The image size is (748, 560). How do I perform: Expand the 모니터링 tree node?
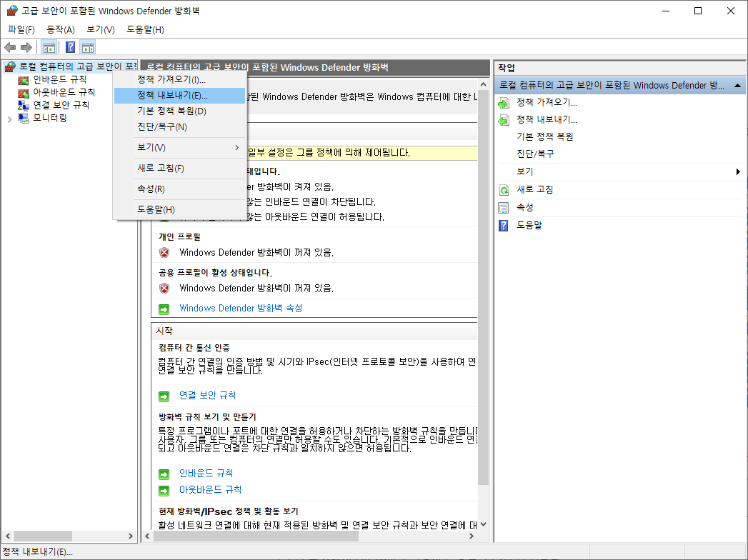pyautogui.click(x=9, y=119)
